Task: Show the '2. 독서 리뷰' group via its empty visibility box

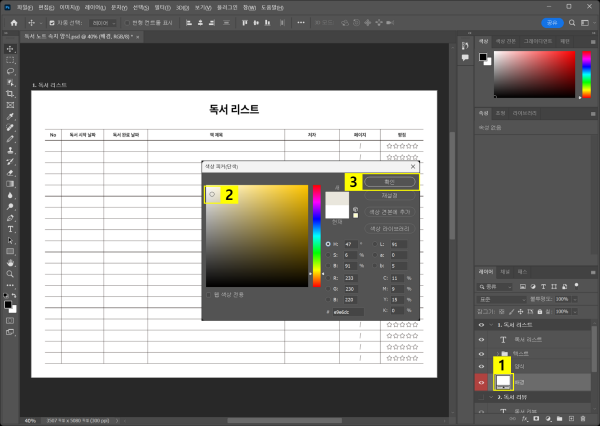Action: (481, 397)
